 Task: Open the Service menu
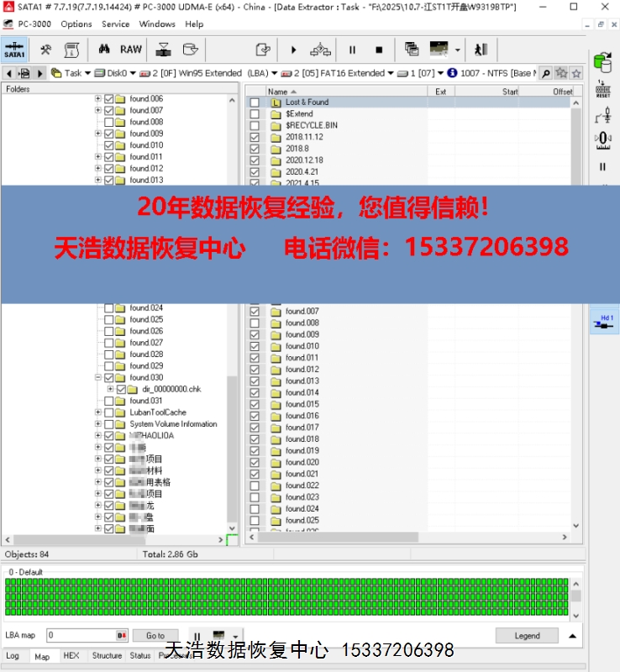tap(115, 24)
